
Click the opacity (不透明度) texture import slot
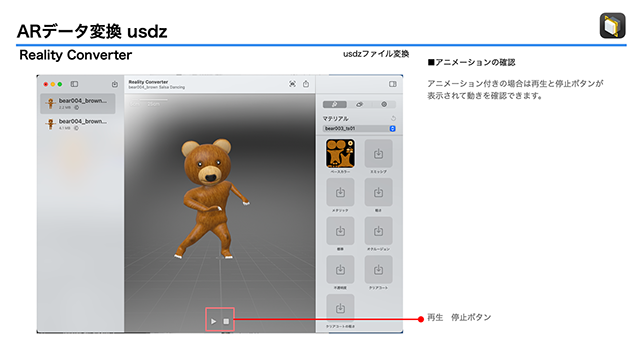point(340,269)
